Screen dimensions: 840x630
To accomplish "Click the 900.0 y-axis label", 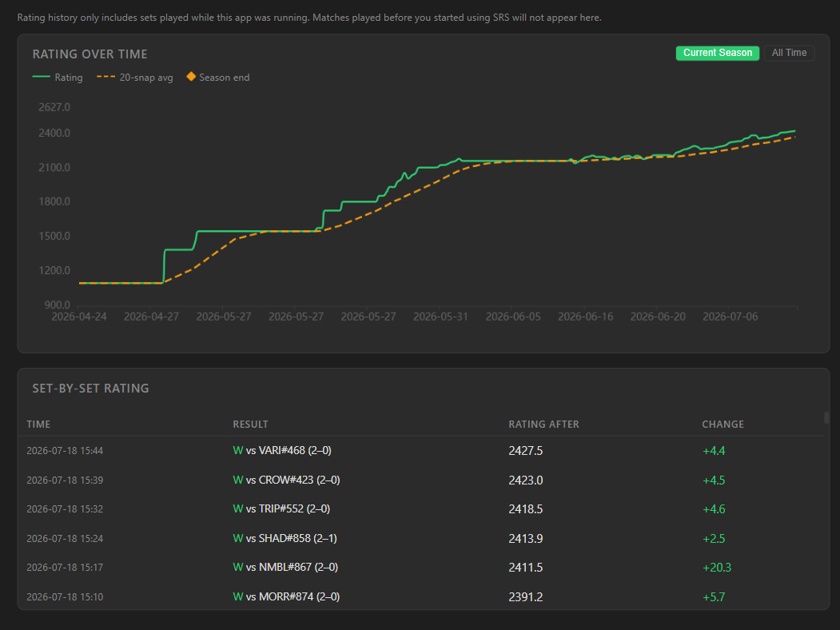I will 57,305.
